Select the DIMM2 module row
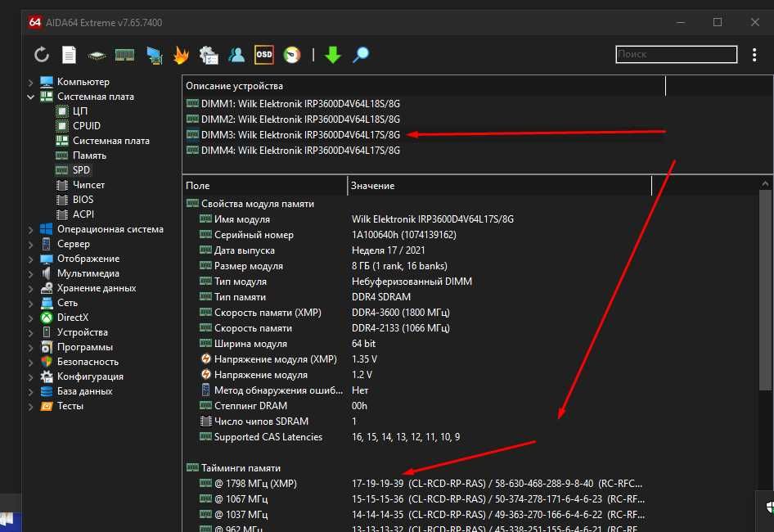 [293, 119]
